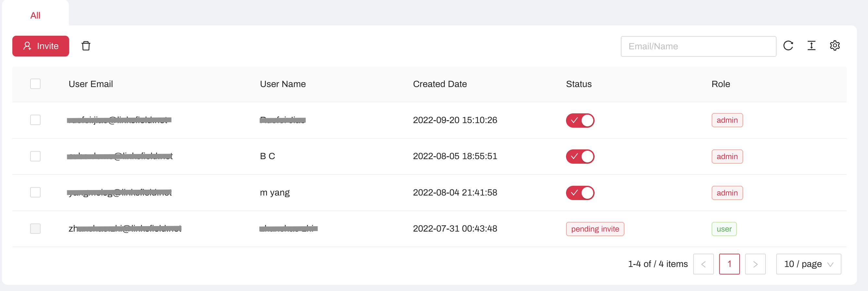868x291 pixels.
Task: Click the refresh table icon
Action: (x=788, y=45)
